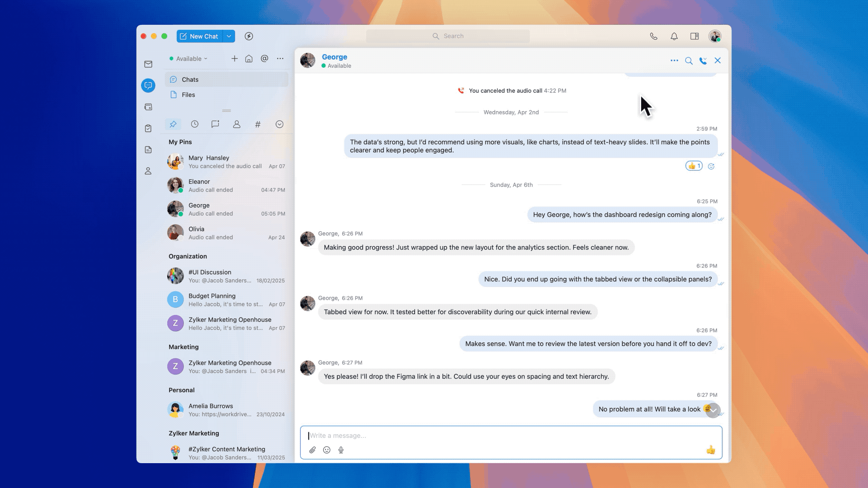Click the New Chat button
Screen dimensions: 868x488
pos(199,36)
